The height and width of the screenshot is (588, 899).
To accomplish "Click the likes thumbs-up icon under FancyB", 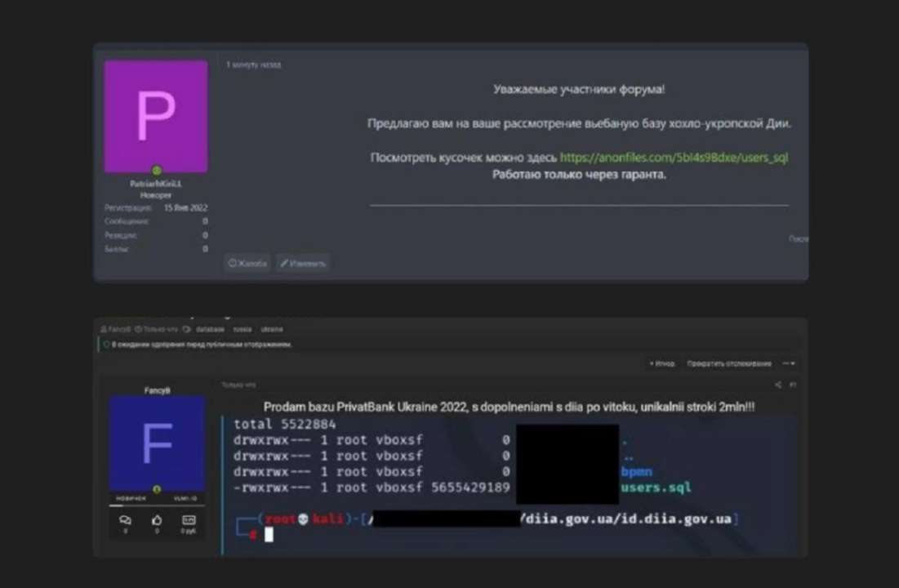I will [157, 521].
